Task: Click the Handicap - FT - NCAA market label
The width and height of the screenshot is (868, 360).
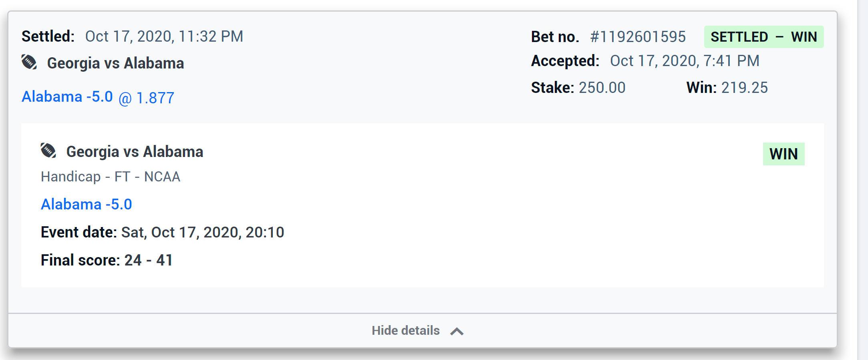Action: [x=111, y=177]
